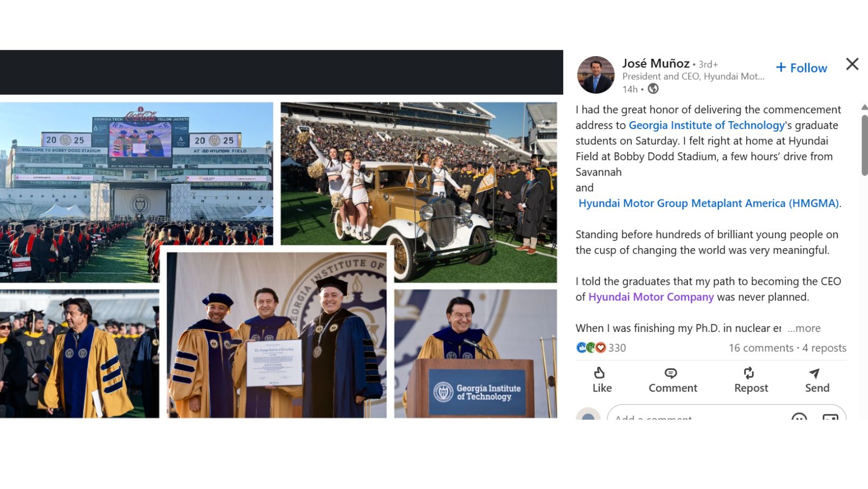View the 4 reposts
This screenshot has width=868, height=489.
coord(824,348)
